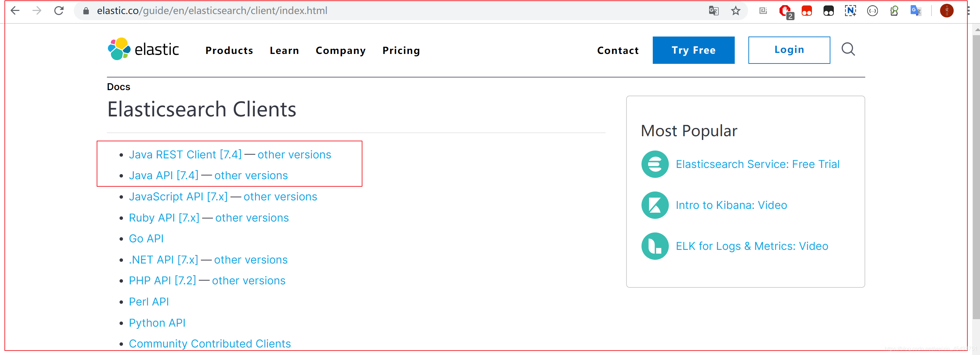View other versions of .NET API

click(x=251, y=260)
